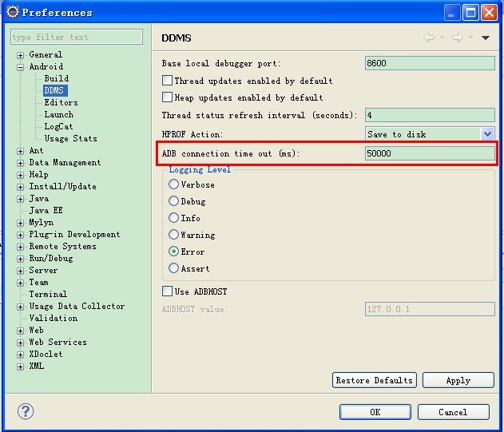Expand the Data Management node
The width and height of the screenshot is (504, 432).
tap(20, 163)
